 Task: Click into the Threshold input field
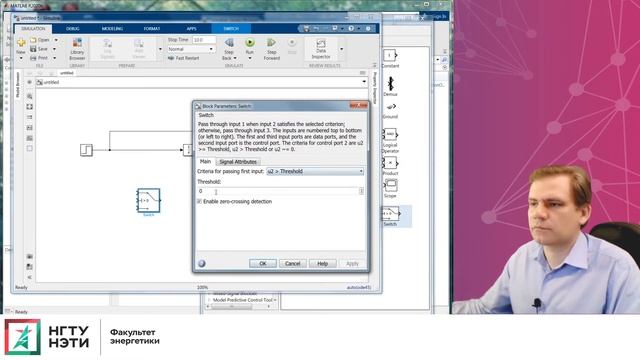(278, 191)
